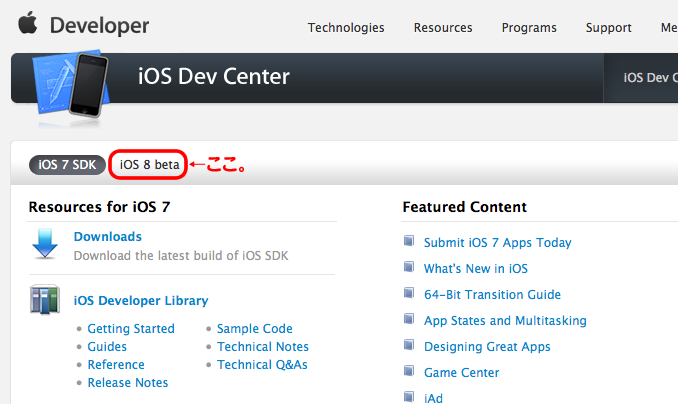The image size is (678, 404).
Task: Open the Downloads link
Action: coord(108,237)
